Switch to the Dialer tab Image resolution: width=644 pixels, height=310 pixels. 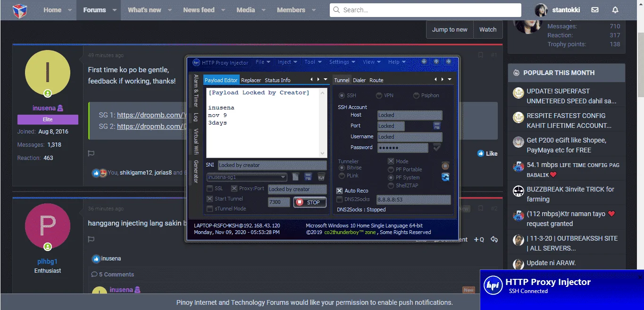[360, 80]
